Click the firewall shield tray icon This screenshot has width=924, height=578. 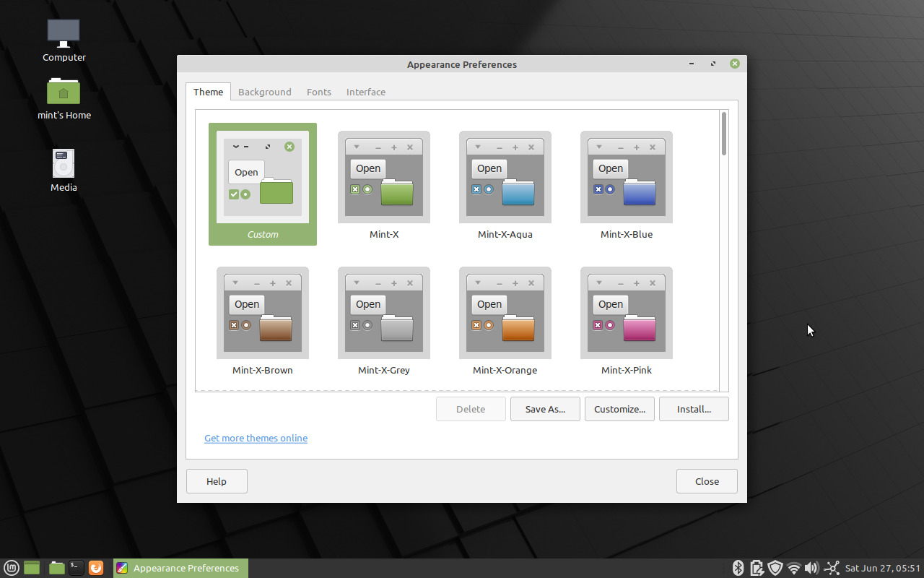775,568
